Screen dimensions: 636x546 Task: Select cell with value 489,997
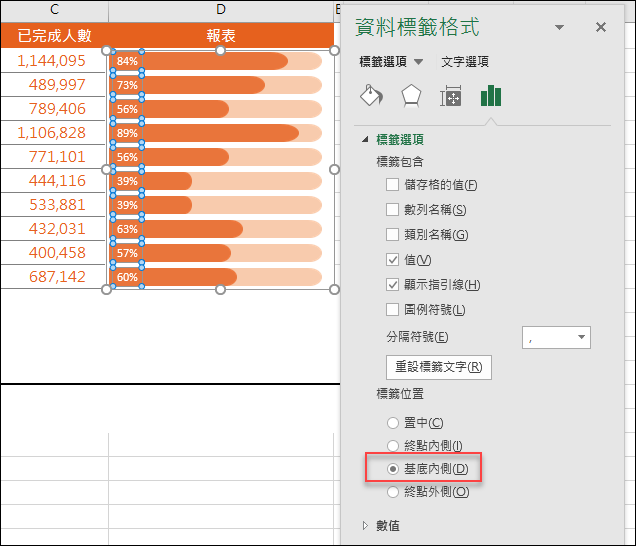point(53,85)
